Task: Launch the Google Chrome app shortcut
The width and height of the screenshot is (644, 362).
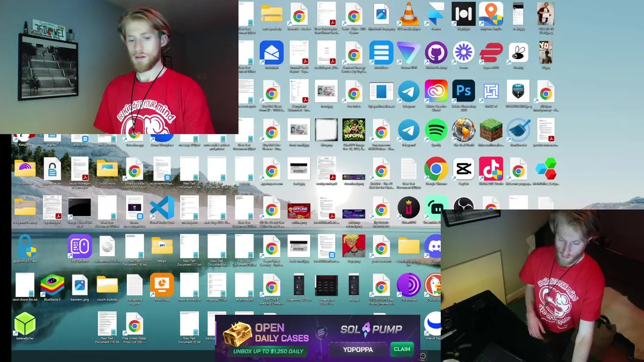Action: coord(436,169)
